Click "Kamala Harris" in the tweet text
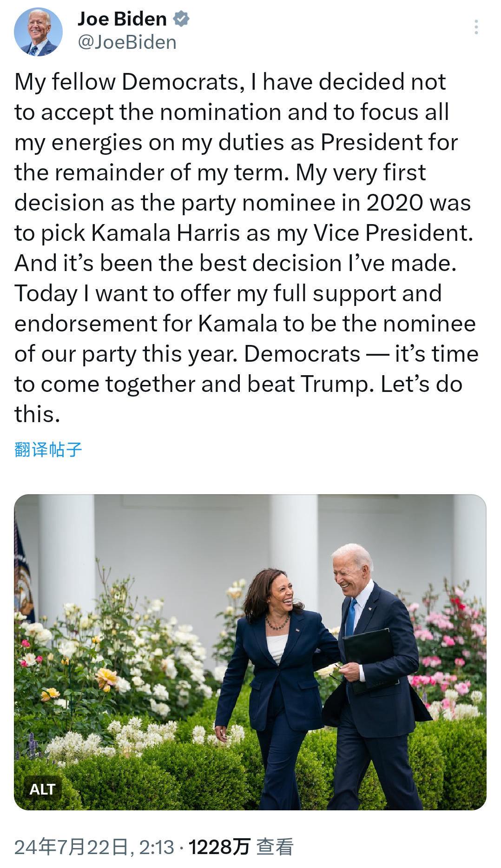The height and width of the screenshot is (868, 501). 165,233
